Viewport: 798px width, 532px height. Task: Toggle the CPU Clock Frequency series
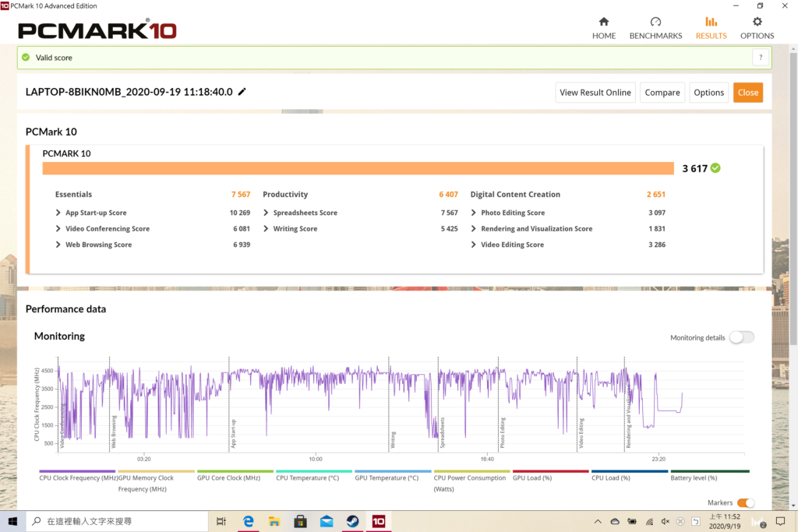pyautogui.click(x=77, y=477)
